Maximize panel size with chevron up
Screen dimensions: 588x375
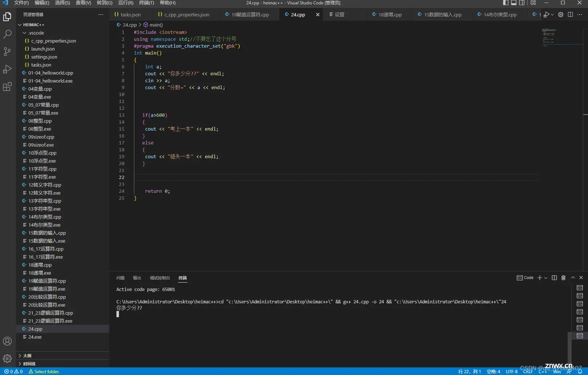point(573,278)
